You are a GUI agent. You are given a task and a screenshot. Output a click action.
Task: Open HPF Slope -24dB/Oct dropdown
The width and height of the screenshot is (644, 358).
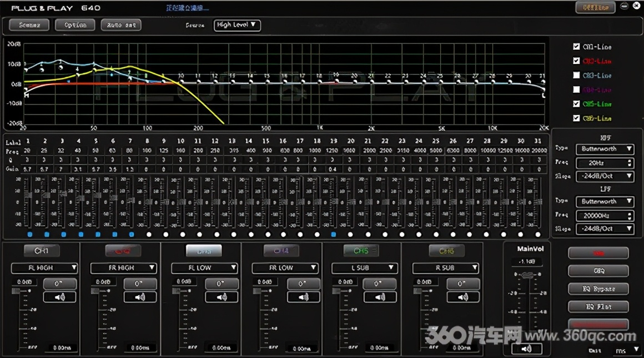[605, 176]
